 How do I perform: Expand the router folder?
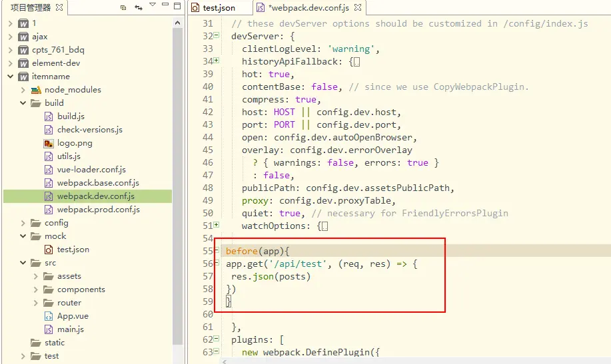point(35,303)
